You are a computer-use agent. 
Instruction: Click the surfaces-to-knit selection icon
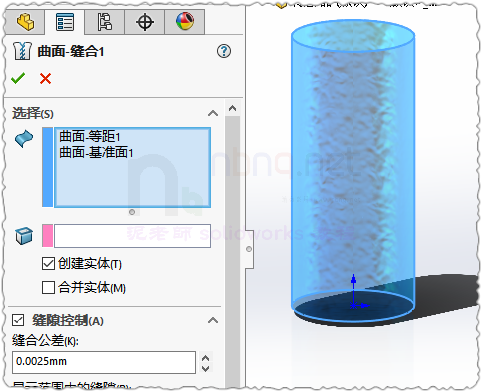(24, 139)
